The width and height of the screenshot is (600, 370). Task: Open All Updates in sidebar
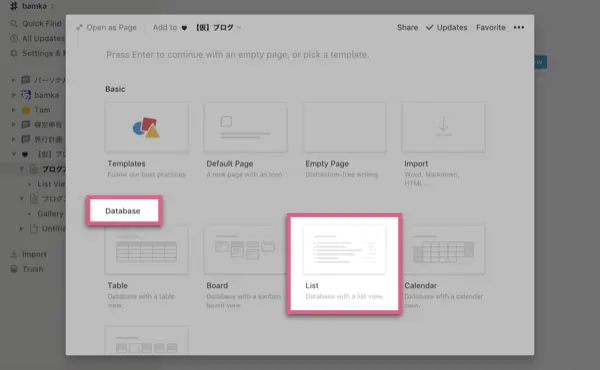coord(37,39)
